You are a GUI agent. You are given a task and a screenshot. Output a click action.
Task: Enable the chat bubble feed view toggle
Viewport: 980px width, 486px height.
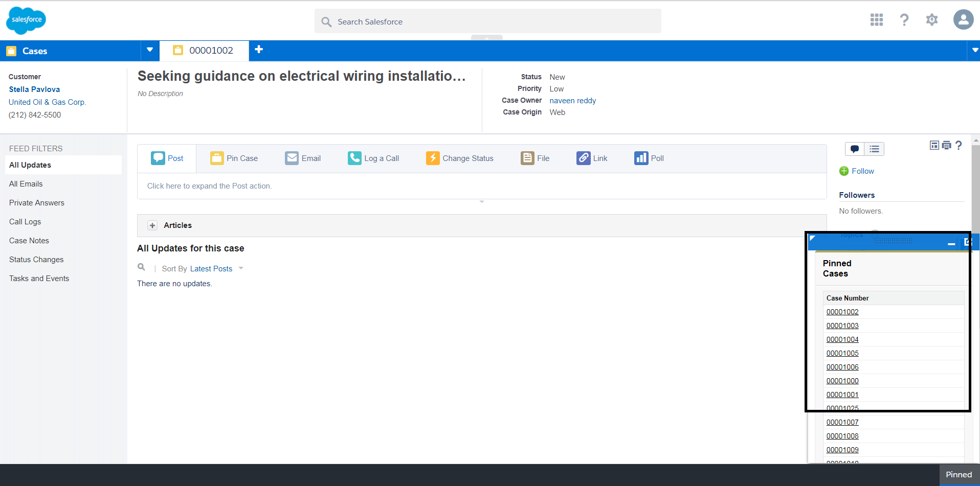854,149
